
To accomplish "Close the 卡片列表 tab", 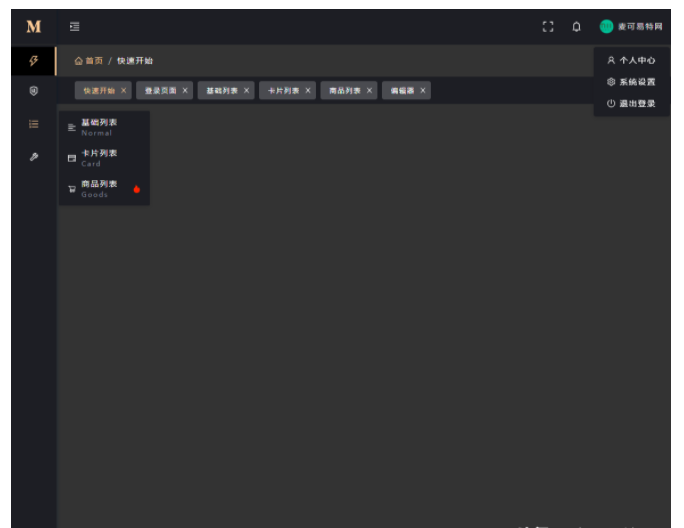I will [308, 90].
